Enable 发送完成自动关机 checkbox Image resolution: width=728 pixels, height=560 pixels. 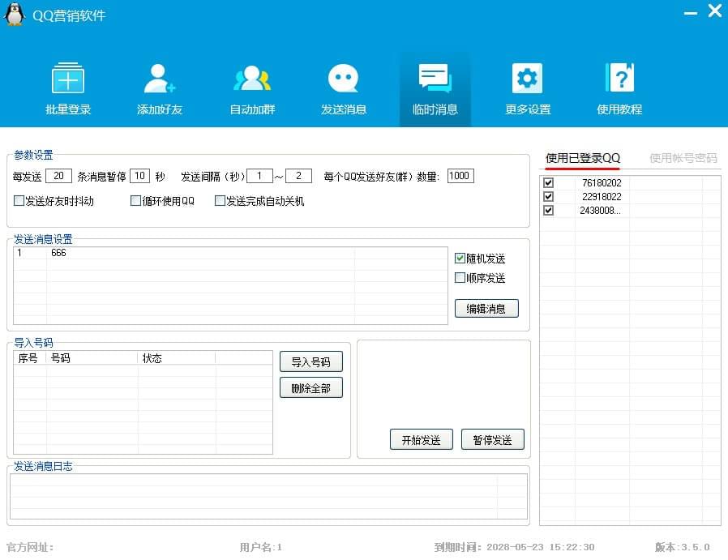tap(220, 200)
